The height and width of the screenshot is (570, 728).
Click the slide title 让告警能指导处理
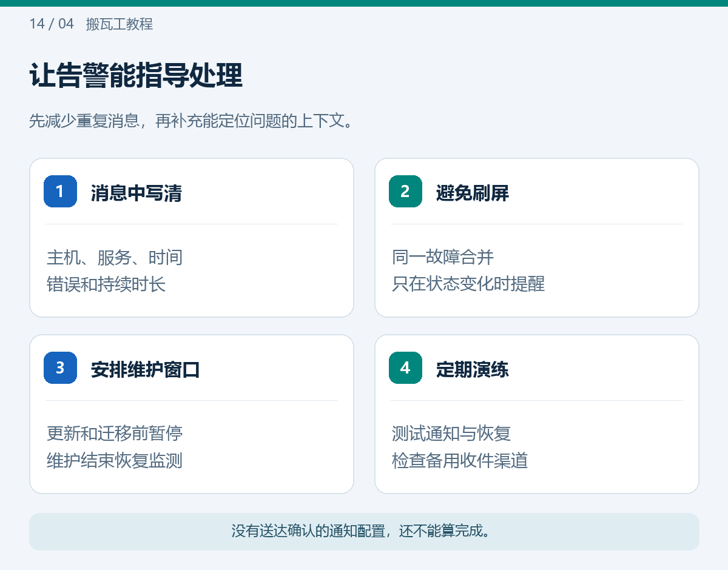[136, 76]
